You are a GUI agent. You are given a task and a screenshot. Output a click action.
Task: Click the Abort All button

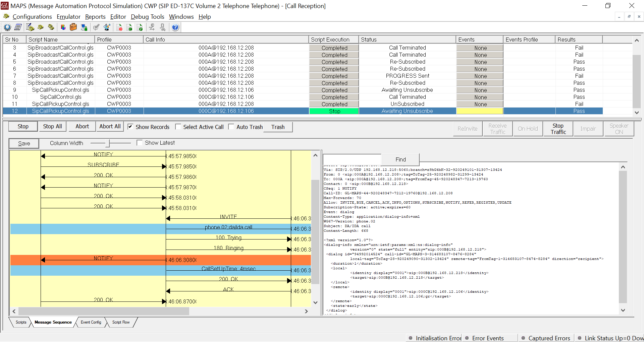tap(110, 126)
